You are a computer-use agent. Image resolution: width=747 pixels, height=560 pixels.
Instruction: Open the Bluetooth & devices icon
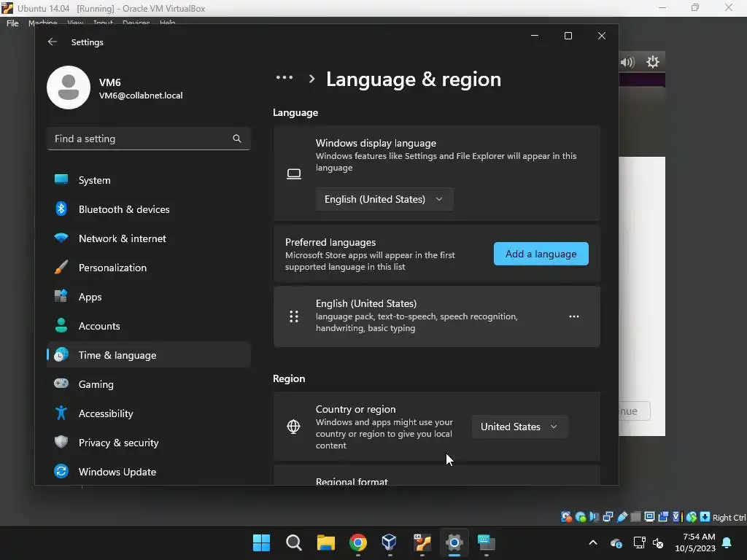[61, 209]
